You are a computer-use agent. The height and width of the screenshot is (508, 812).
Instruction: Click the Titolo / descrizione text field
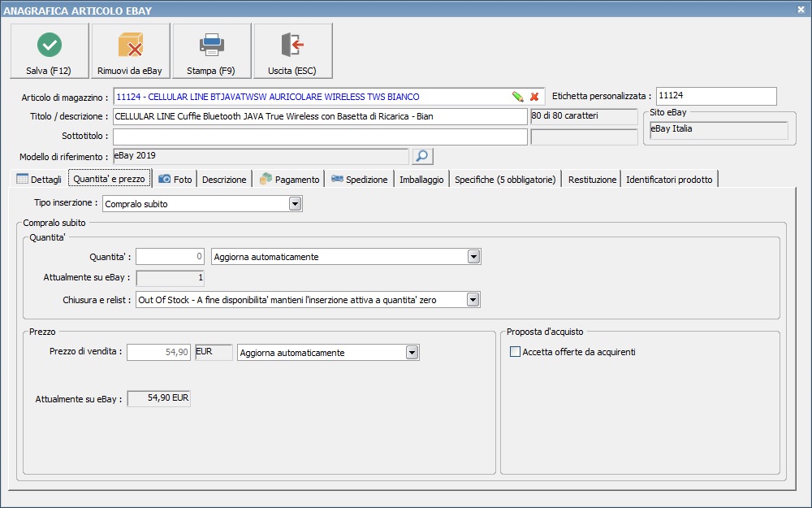[x=320, y=116]
